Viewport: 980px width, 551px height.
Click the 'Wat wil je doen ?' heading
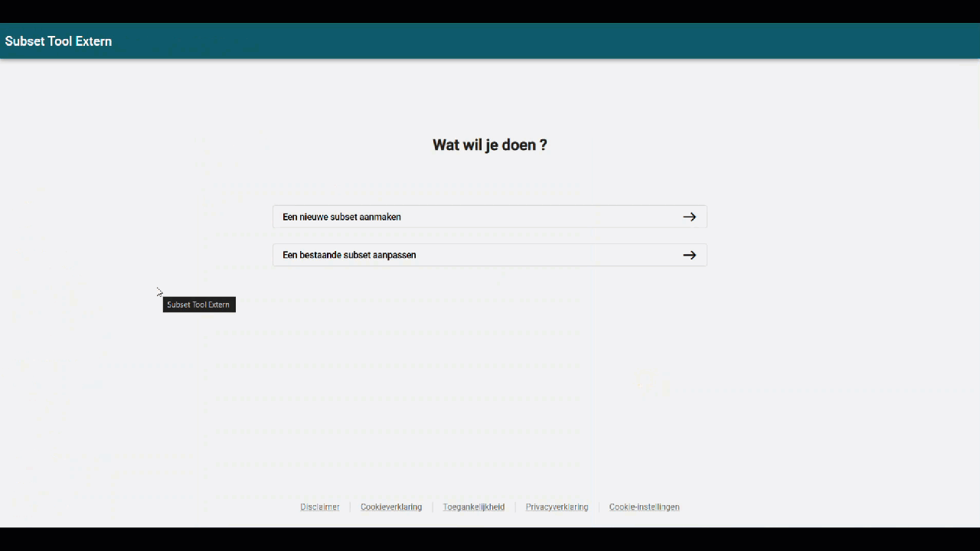coord(490,145)
